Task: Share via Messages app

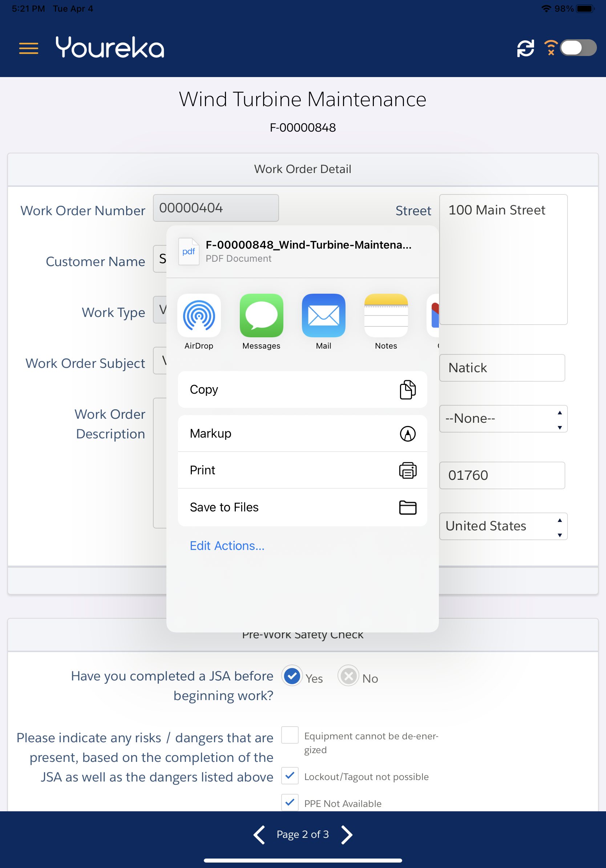Action: pos(262,322)
